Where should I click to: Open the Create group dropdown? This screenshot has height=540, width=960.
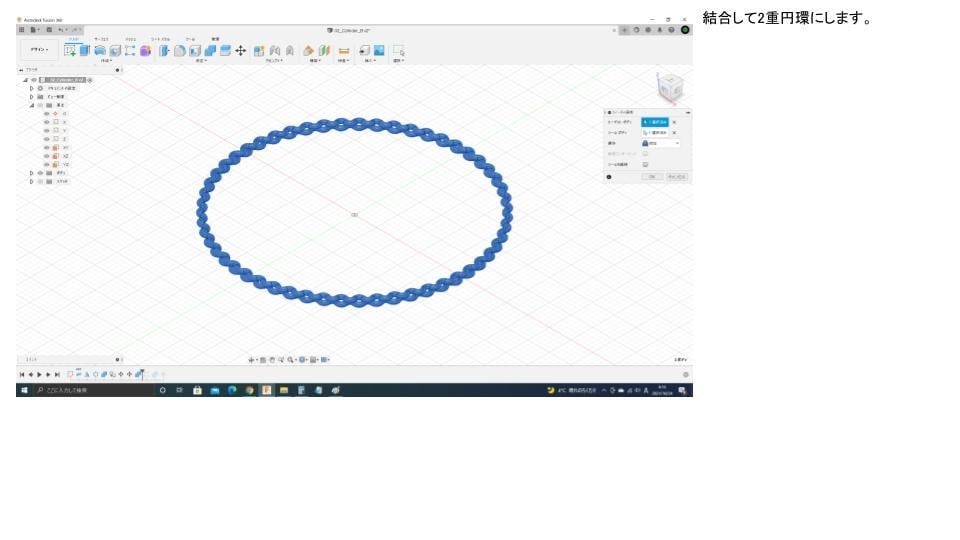tap(106, 61)
